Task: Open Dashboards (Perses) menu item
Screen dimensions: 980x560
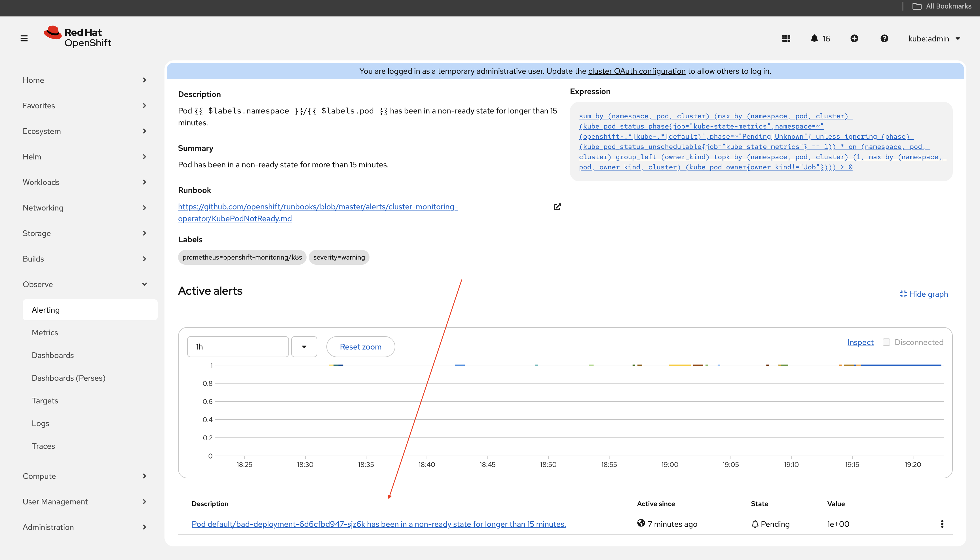Action: click(68, 378)
